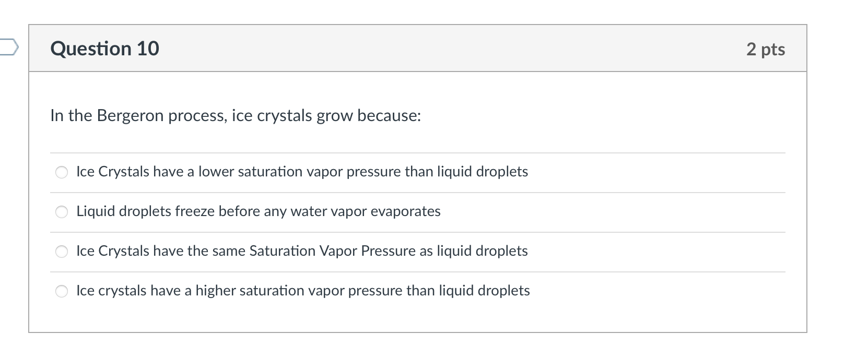Image resolution: width=868 pixels, height=357 pixels.
Task: Select the radio button for same Saturation Vapor Pressure
Action: pos(62,251)
